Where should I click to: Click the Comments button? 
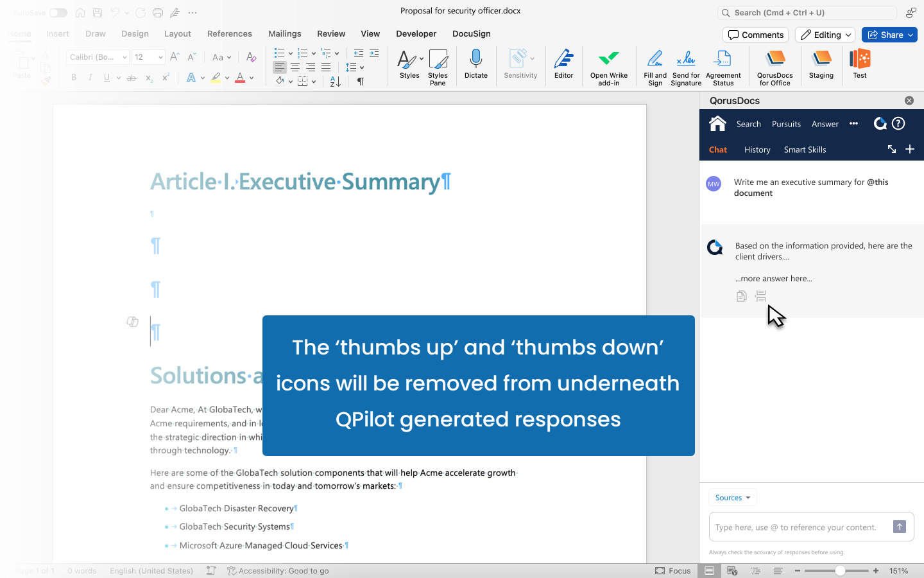tap(756, 35)
